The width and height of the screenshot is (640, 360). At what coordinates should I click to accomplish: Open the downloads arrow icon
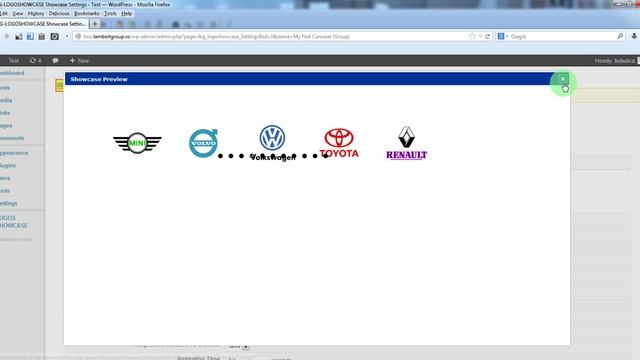click(634, 36)
